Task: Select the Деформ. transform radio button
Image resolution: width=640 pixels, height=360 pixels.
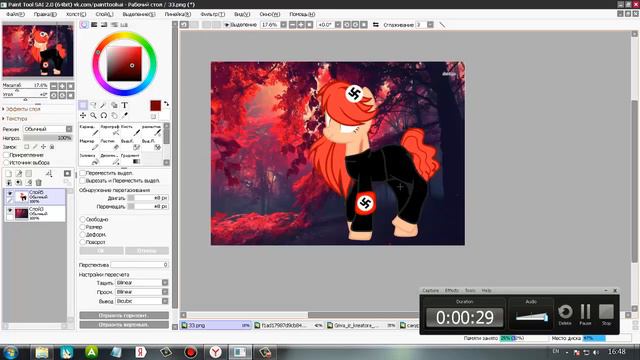Action: 82,235
